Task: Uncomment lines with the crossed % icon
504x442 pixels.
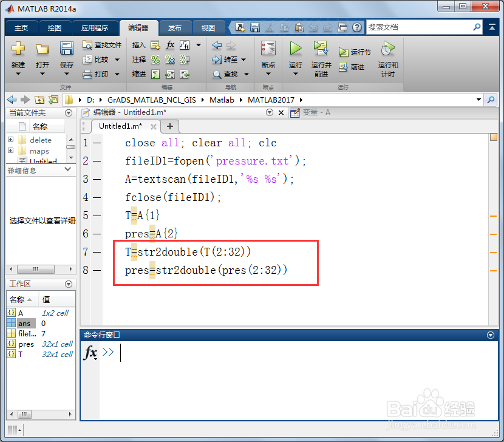Action: click(170, 59)
